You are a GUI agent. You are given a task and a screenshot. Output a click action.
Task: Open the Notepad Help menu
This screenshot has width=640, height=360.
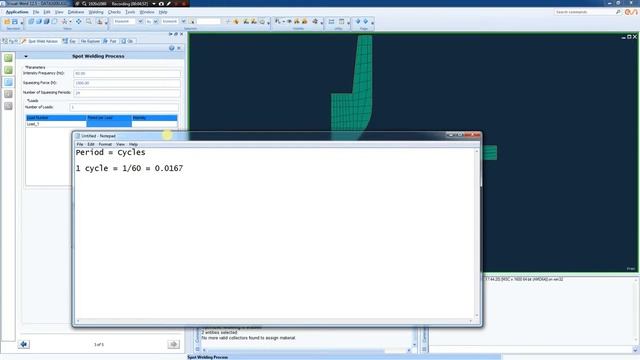[x=133, y=144]
